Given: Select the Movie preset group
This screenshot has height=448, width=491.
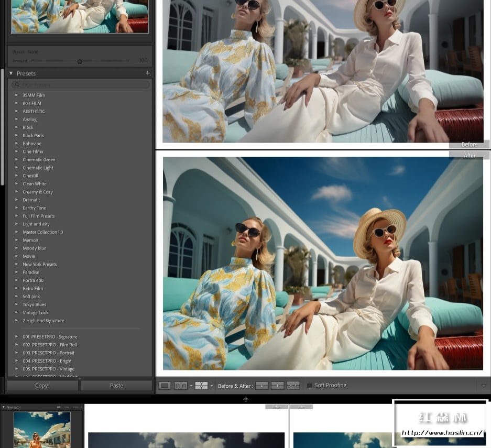Looking at the screenshot, I should 29,256.
